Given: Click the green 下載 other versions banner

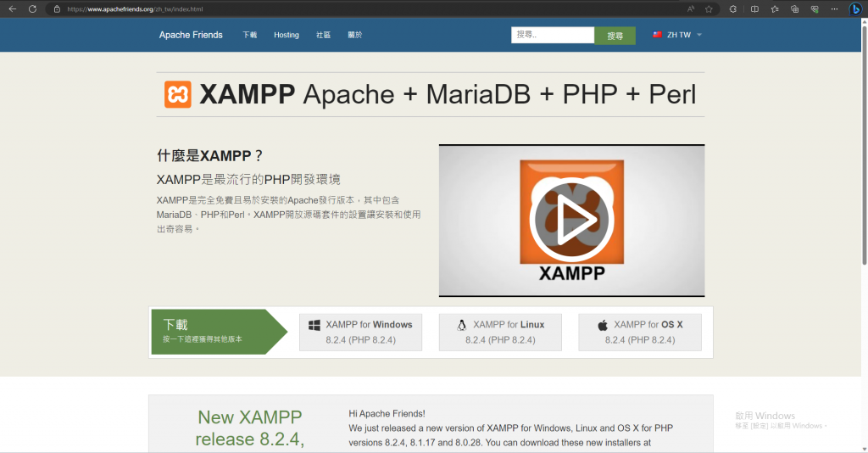Looking at the screenshot, I should (x=220, y=332).
